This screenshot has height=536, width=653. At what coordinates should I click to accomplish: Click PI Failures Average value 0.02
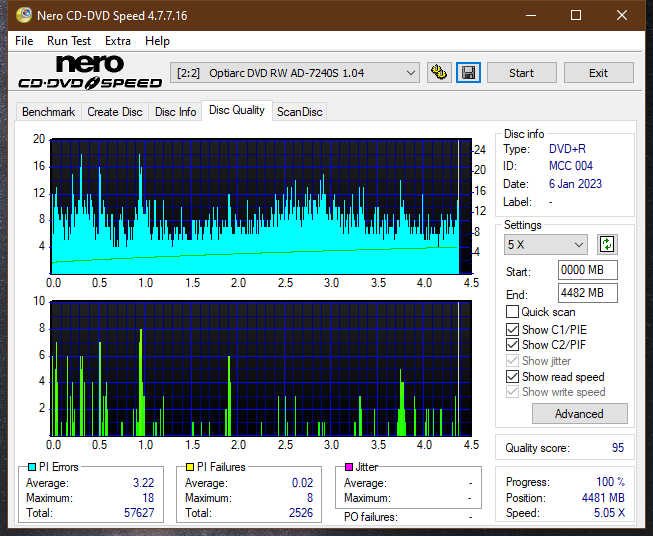(302, 483)
